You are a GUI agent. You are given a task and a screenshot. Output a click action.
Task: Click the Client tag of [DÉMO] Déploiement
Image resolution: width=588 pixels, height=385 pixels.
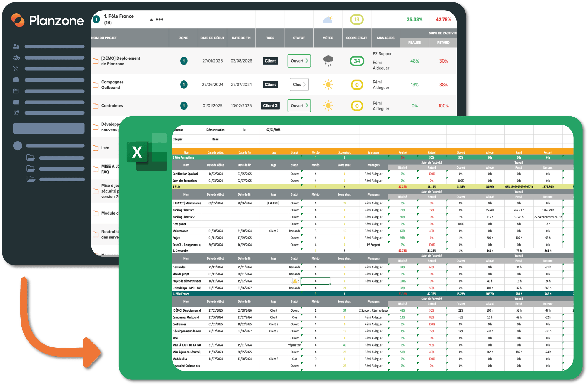click(270, 61)
